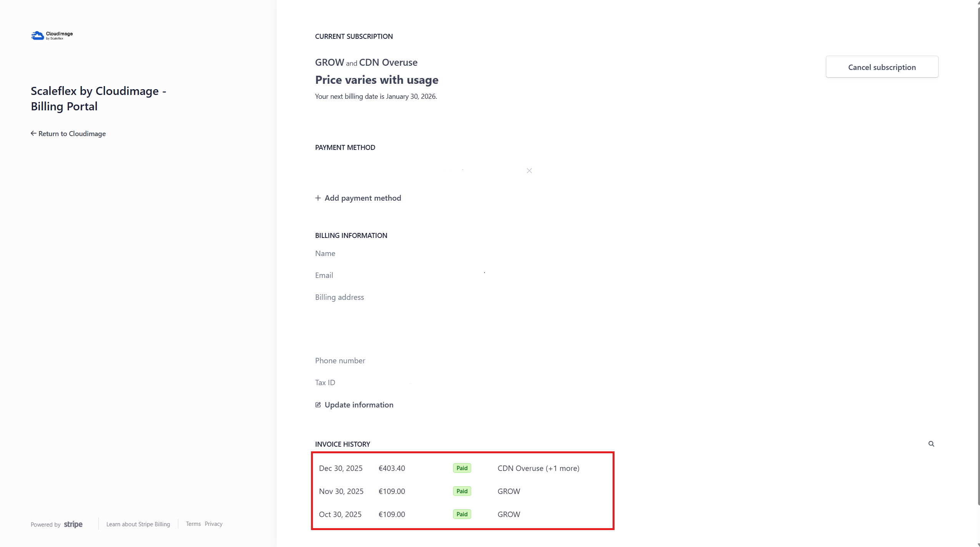The image size is (980, 547).
Task: Click the Stripe logo
Action: (x=73, y=524)
